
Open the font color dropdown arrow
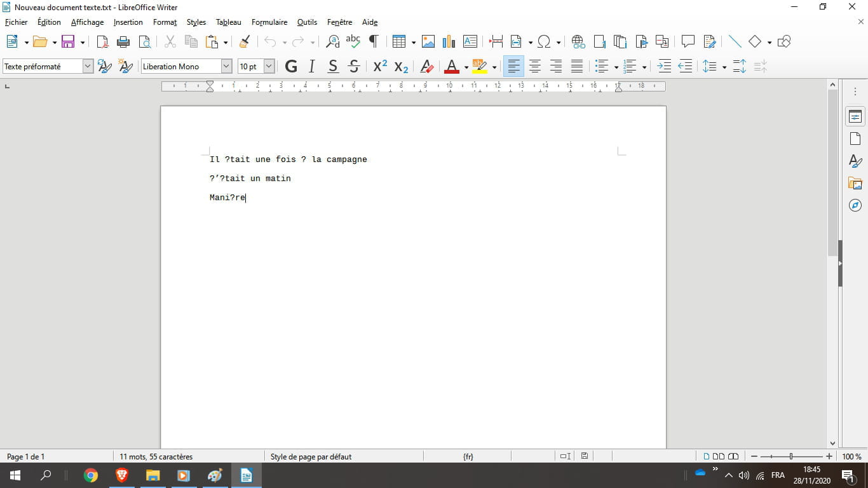466,67
